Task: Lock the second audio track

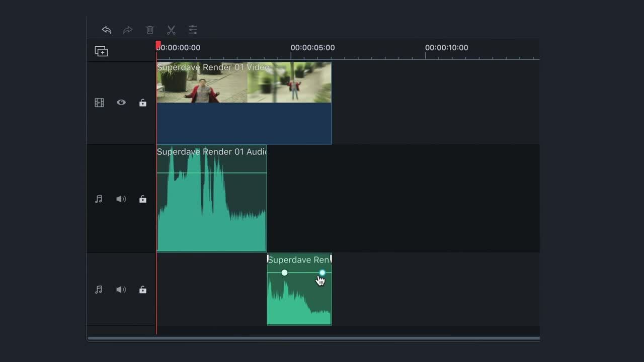Action: coord(143,290)
